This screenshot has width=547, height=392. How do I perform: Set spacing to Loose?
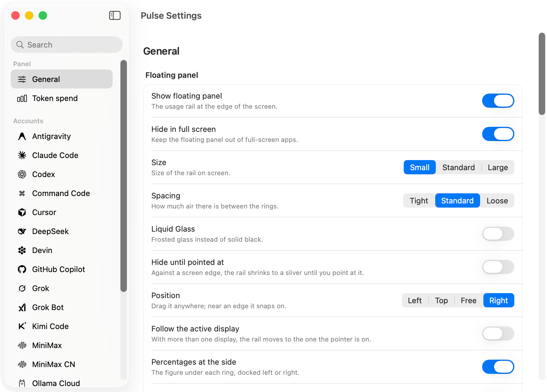[x=497, y=200]
